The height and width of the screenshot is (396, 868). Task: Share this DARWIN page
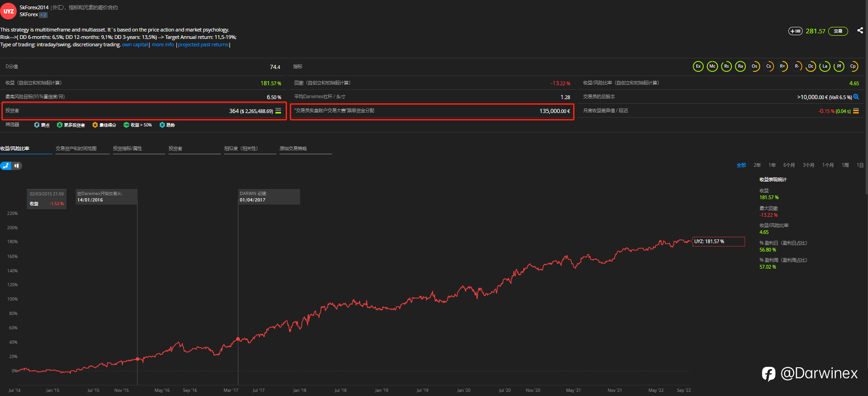pos(860,31)
